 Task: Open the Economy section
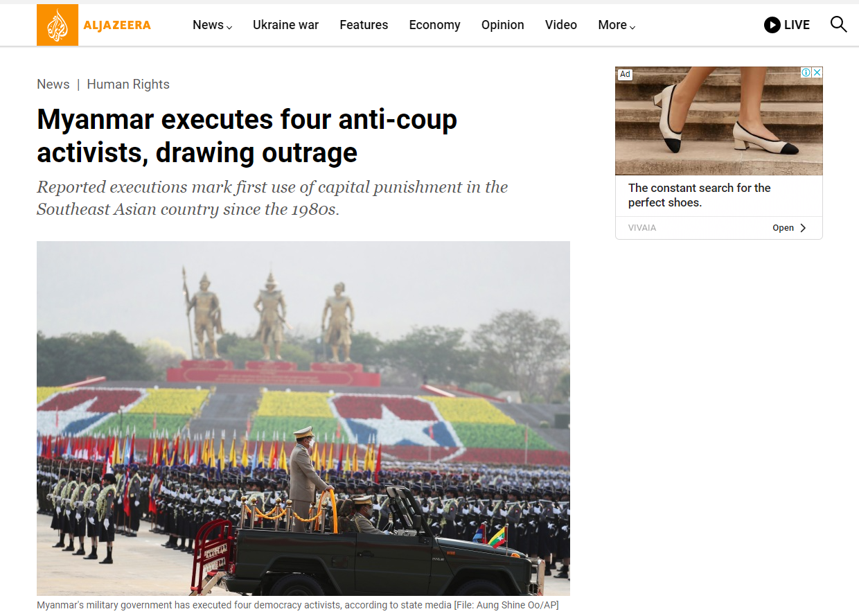tap(434, 25)
